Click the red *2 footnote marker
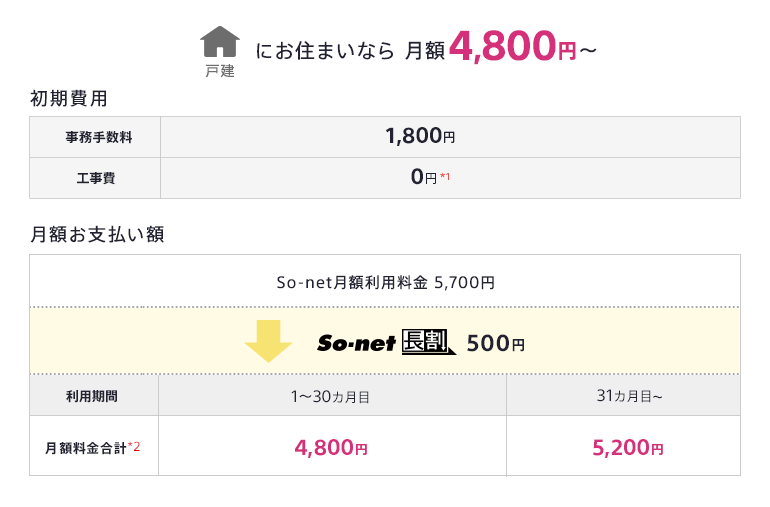 pos(134,447)
